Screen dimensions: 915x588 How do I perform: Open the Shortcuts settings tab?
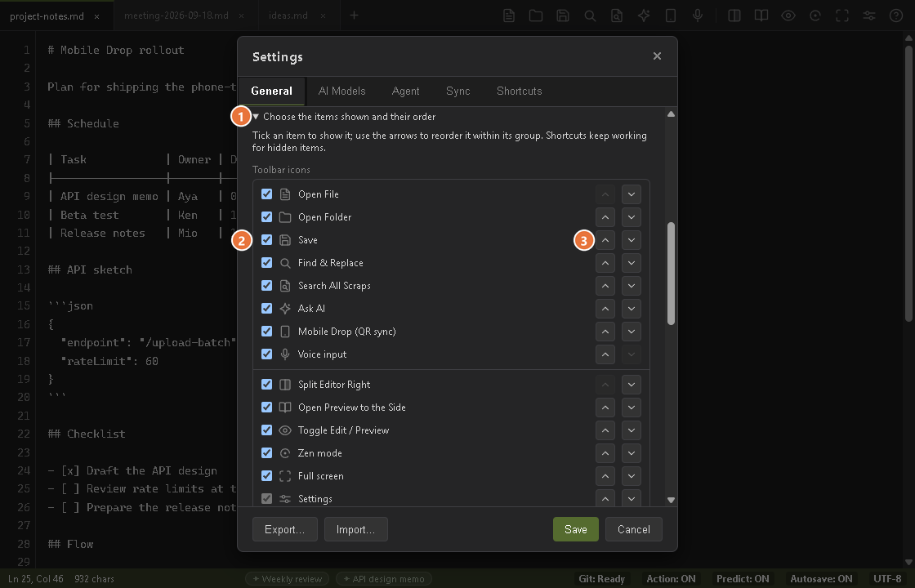tap(520, 91)
